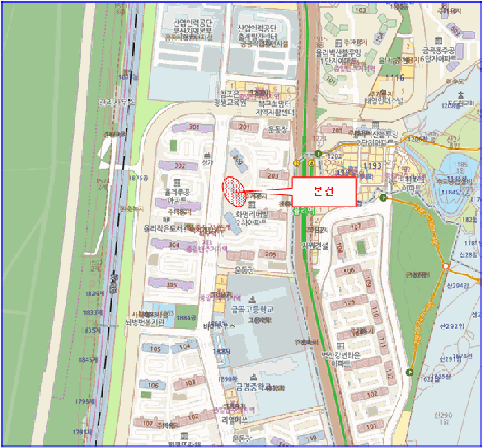Click apartment icon above 금곡동주공 6단지아파트
The height and width of the screenshot is (448, 483).
[439, 41]
